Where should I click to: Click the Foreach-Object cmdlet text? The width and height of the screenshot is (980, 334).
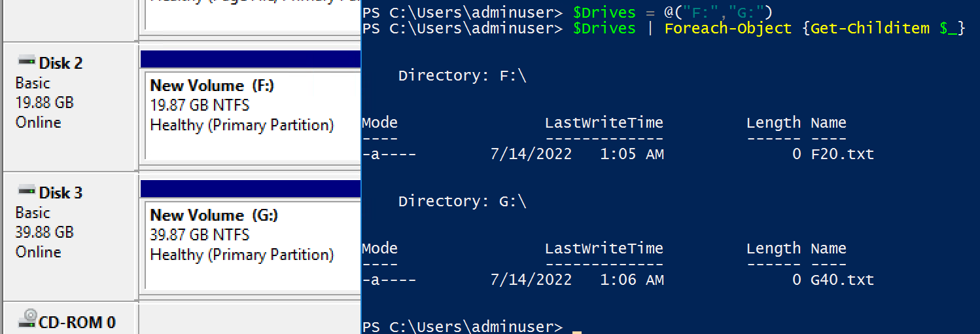tap(727, 29)
